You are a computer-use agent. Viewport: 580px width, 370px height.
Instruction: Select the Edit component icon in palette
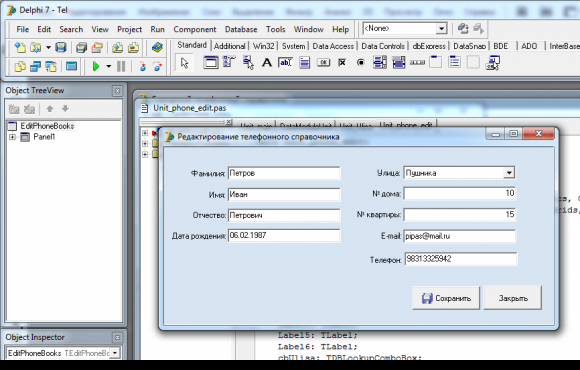[x=285, y=63]
